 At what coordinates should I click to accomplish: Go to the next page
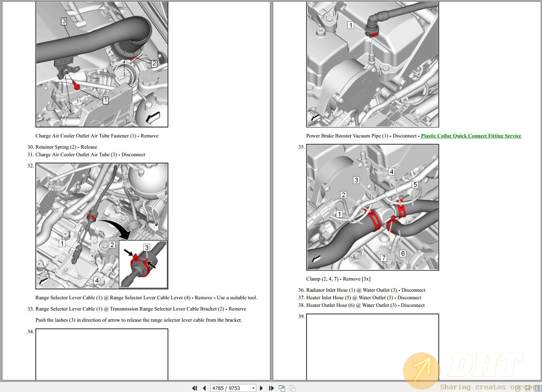(x=261, y=388)
